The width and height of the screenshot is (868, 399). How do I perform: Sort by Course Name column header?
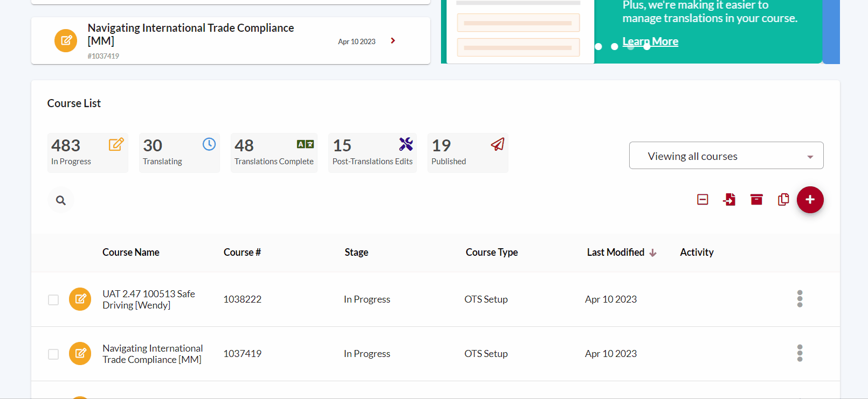(x=131, y=253)
